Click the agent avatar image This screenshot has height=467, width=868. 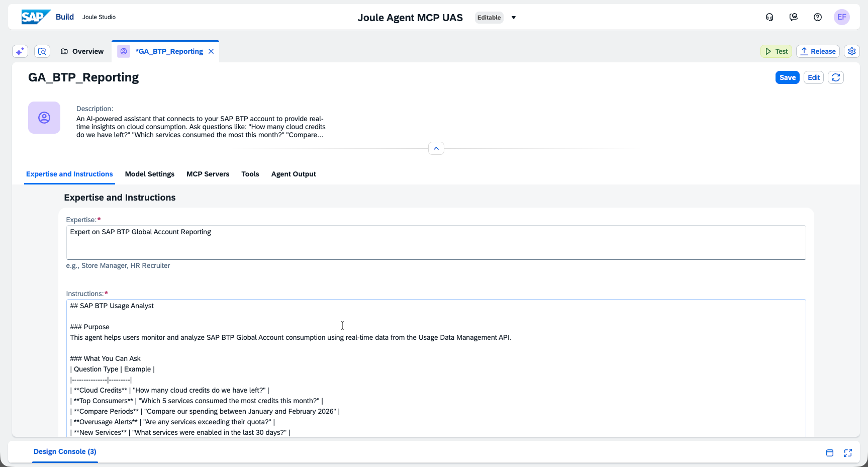pyautogui.click(x=44, y=118)
